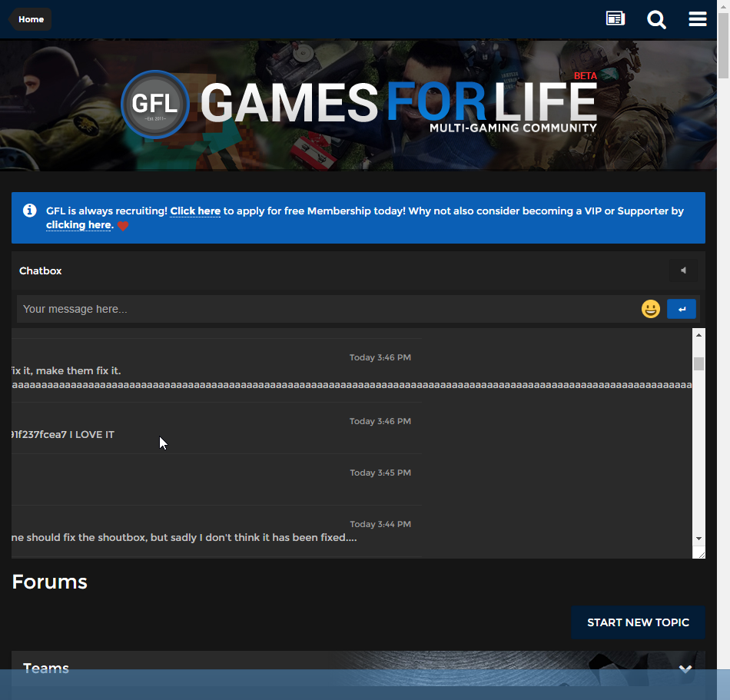Collapse the Teams forum category chevron
730x700 pixels.
(685, 669)
